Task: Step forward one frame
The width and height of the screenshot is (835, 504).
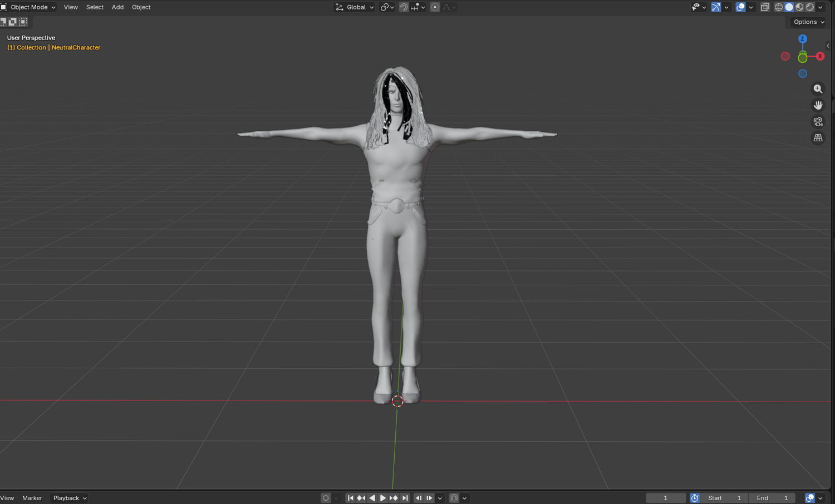Action: click(429, 498)
